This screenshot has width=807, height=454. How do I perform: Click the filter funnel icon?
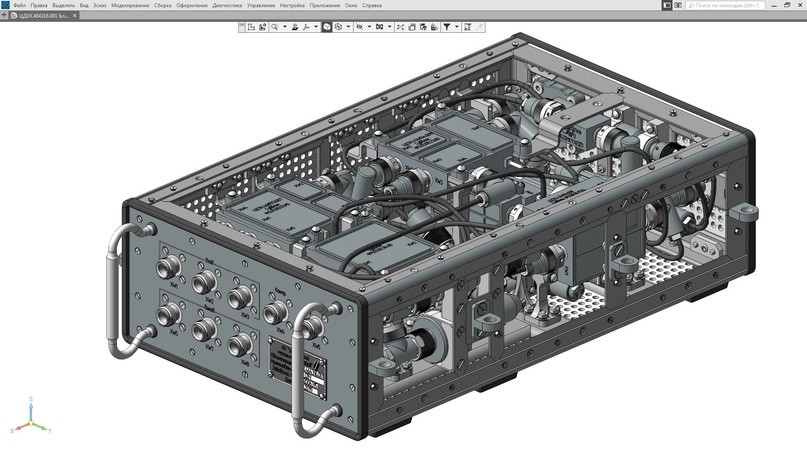[x=446, y=27]
